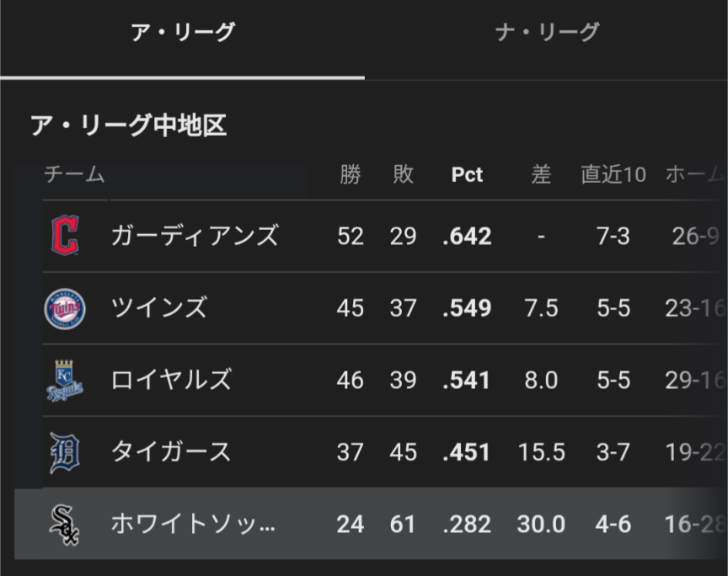The height and width of the screenshot is (576, 728).
Task: Click the 敗 losses column header
Action: 403,174
